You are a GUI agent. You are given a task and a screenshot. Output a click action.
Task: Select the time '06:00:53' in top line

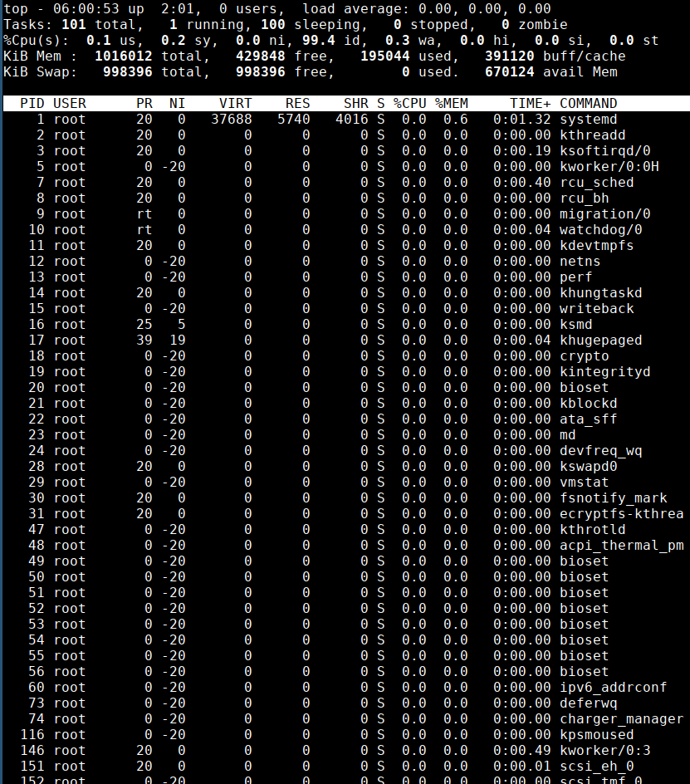click(86, 9)
